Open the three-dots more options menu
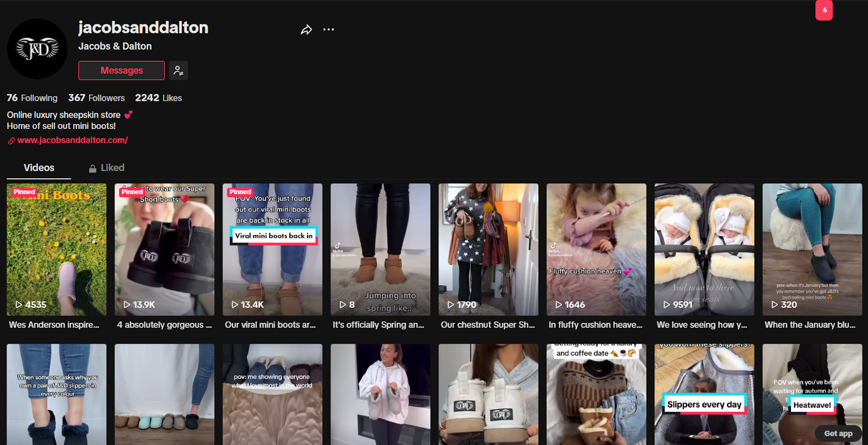The height and width of the screenshot is (445, 868). 329,30
